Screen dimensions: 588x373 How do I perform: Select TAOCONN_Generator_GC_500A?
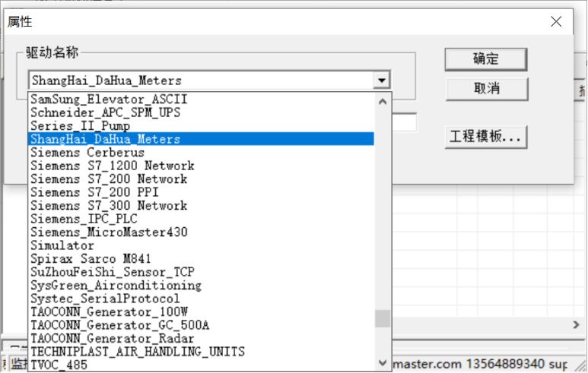(x=202, y=325)
